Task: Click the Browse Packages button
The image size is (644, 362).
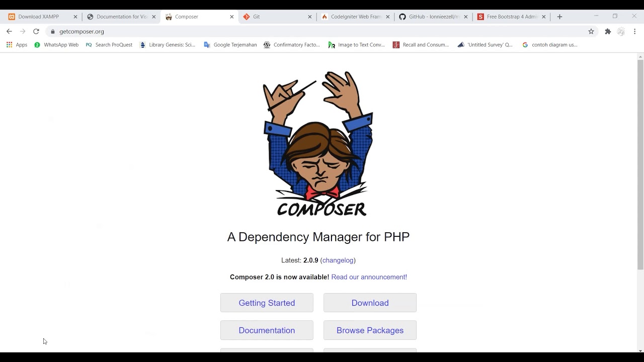Action: (x=370, y=330)
